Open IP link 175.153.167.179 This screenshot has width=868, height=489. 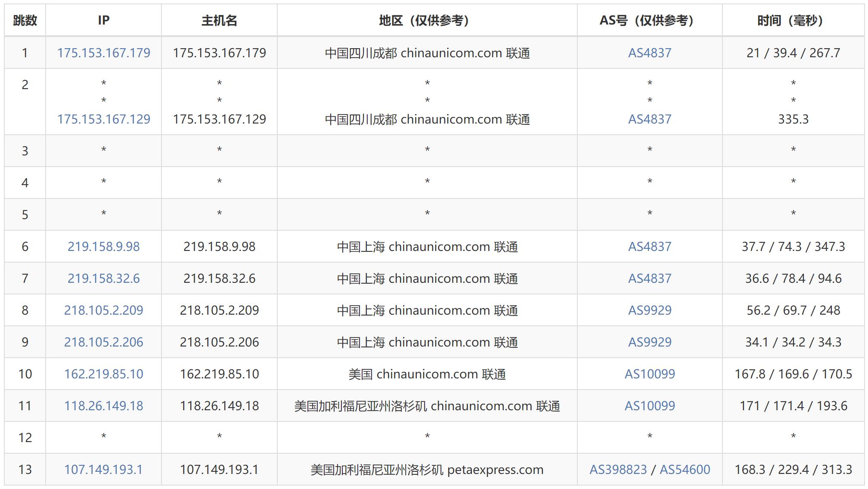click(x=104, y=53)
